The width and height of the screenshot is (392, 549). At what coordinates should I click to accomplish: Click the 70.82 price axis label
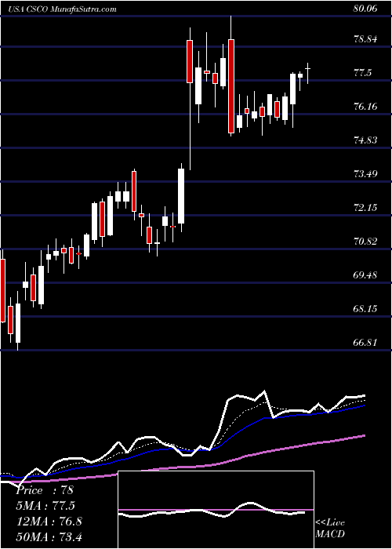(x=365, y=242)
